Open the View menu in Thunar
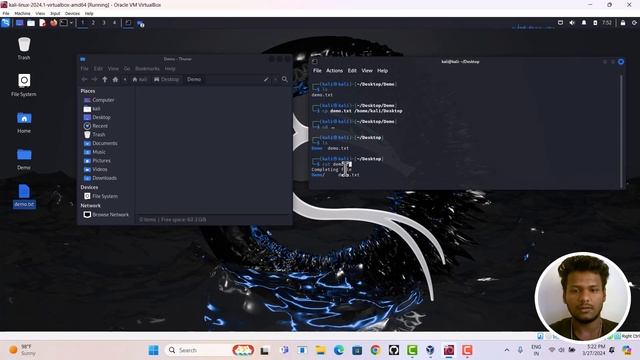The height and width of the screenshot is (360, 640). pos(113,69)
